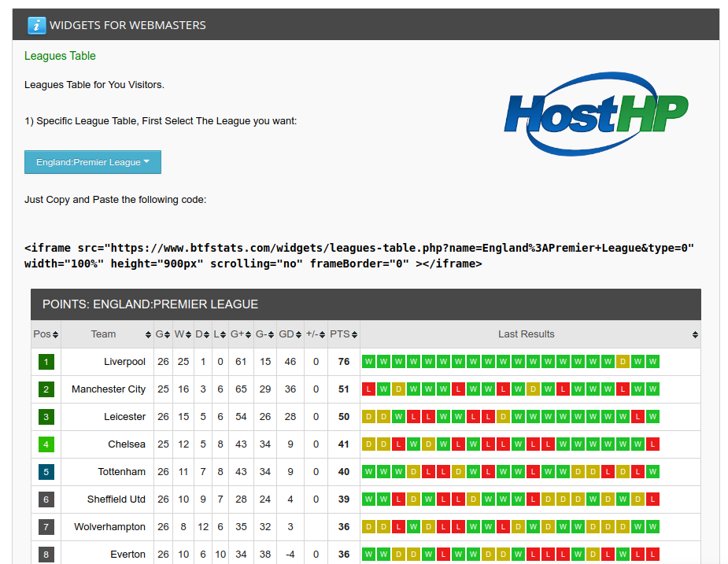Click Wolverhampton's grey position badge number 7
Image resolution: width=728 pixels, height=564 pixels.
(x=46, y=526)
